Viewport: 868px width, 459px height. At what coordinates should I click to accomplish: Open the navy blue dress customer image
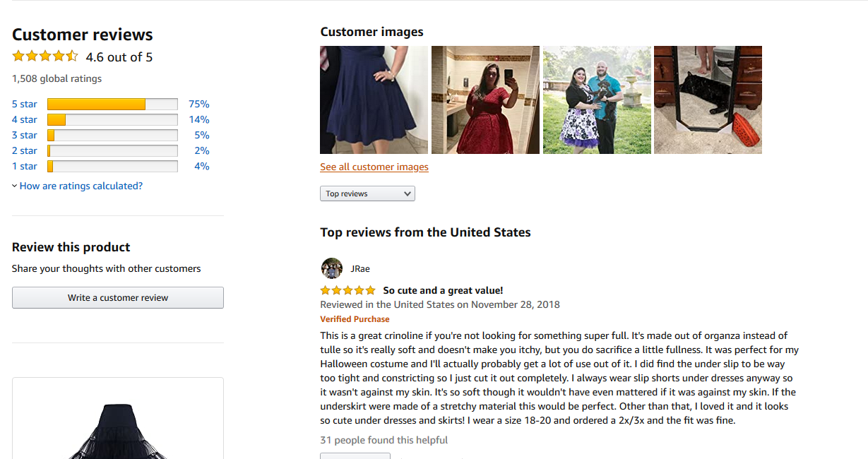click(x=374, y=100)
